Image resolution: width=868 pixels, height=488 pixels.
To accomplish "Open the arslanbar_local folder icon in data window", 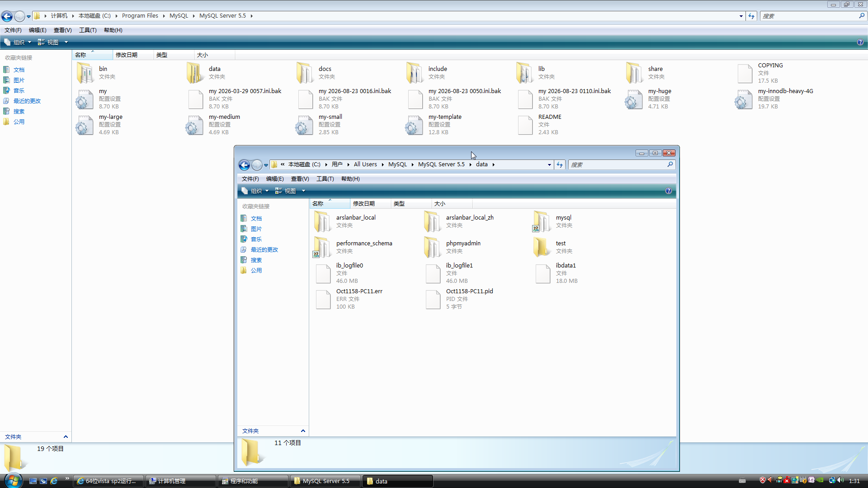I will (322, 221).
